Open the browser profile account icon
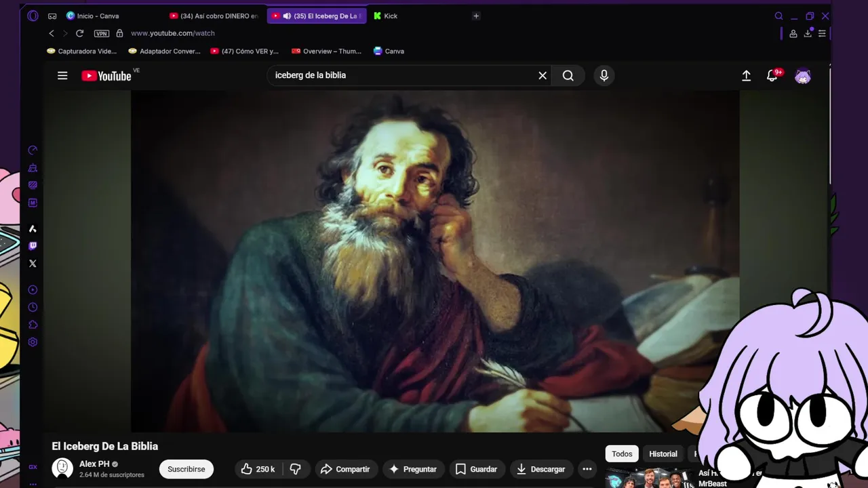The height and width of the screenshot is (488, 868). [793, 33]
